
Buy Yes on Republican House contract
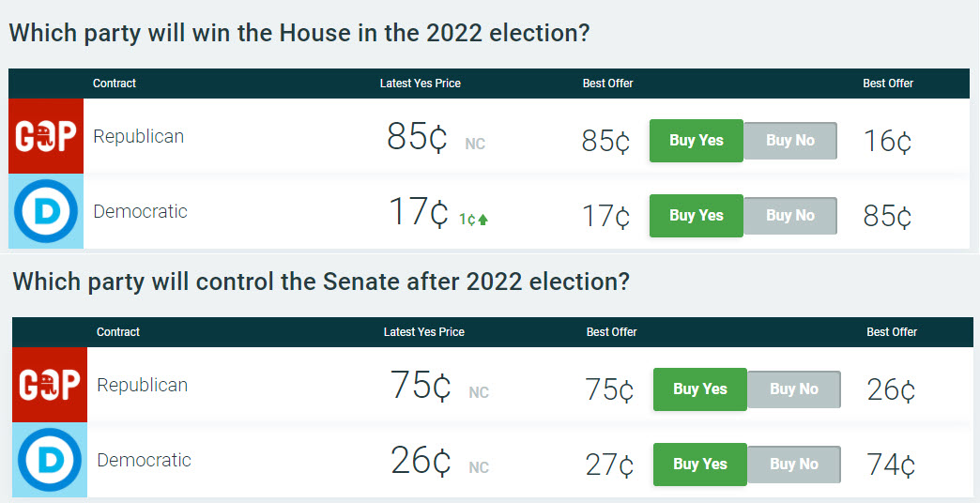click(697, 141)
